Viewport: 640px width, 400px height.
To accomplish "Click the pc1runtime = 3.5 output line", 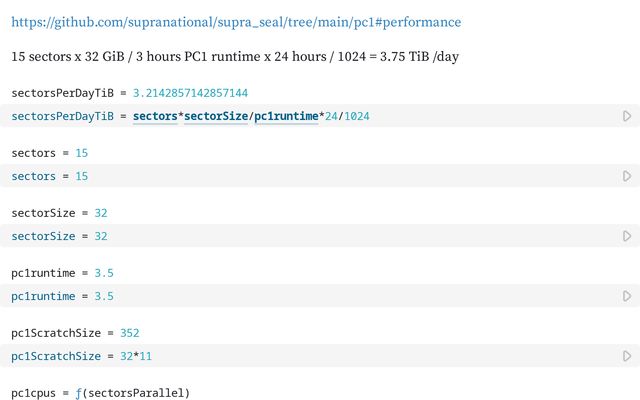I will [x=62, y=273].
